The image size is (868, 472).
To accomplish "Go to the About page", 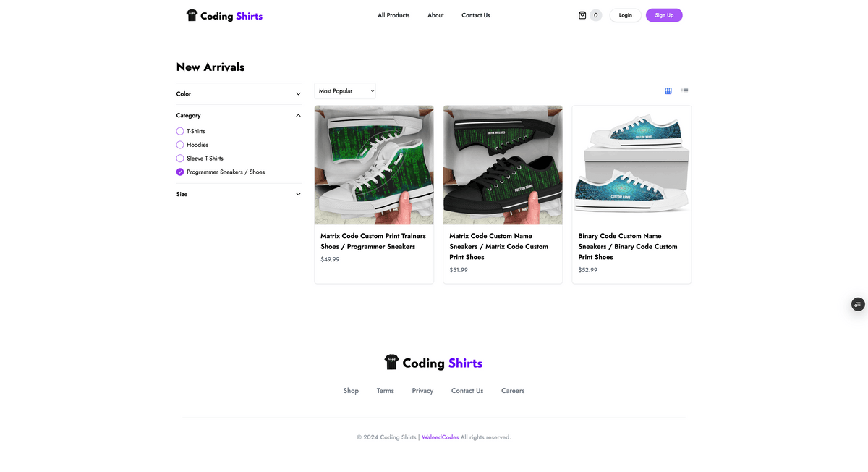I will coord(435,15).
